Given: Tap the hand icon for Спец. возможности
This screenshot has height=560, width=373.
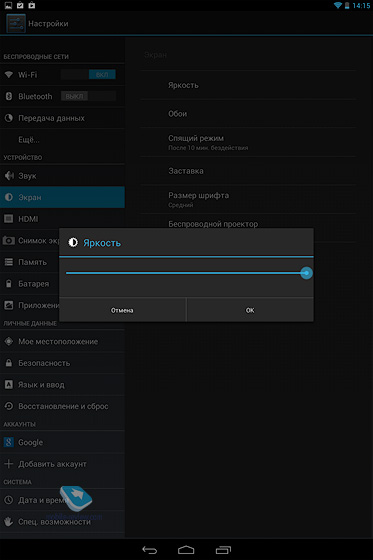Looking at the screenshot, I should click(x=9, y=521).
